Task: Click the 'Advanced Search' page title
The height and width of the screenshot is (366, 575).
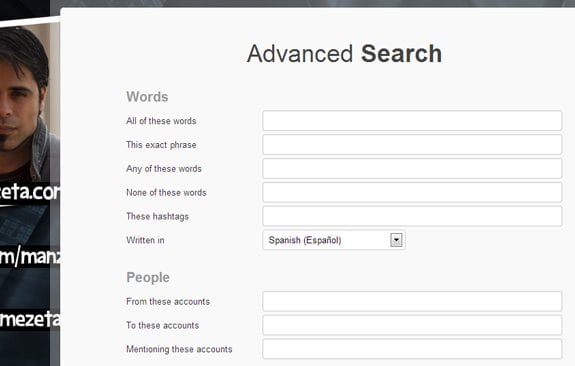Action: coord(344,54)
